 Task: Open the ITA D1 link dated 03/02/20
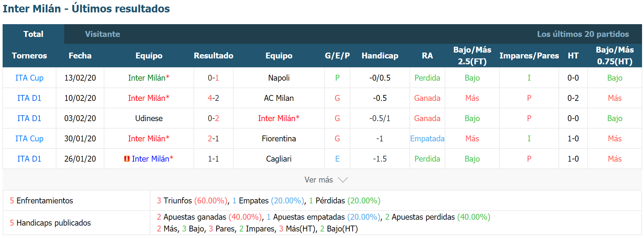29,118
